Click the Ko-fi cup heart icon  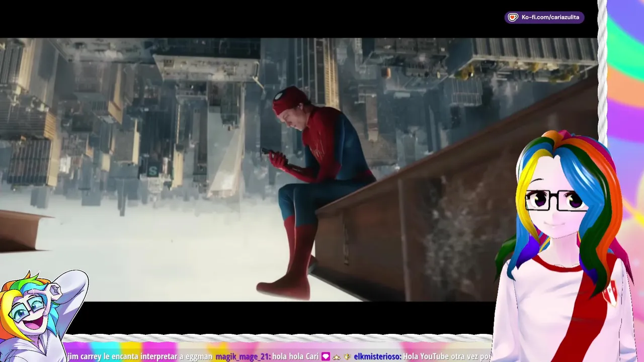(x=513, y=18)
